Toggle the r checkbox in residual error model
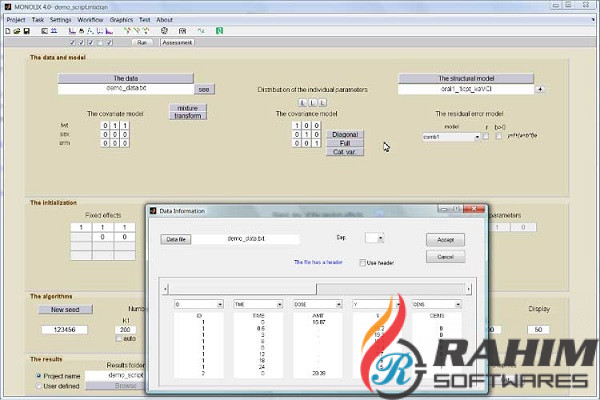The height and width of the screenshot is (400, 600). pyautogui.click(x=486, y=136)
